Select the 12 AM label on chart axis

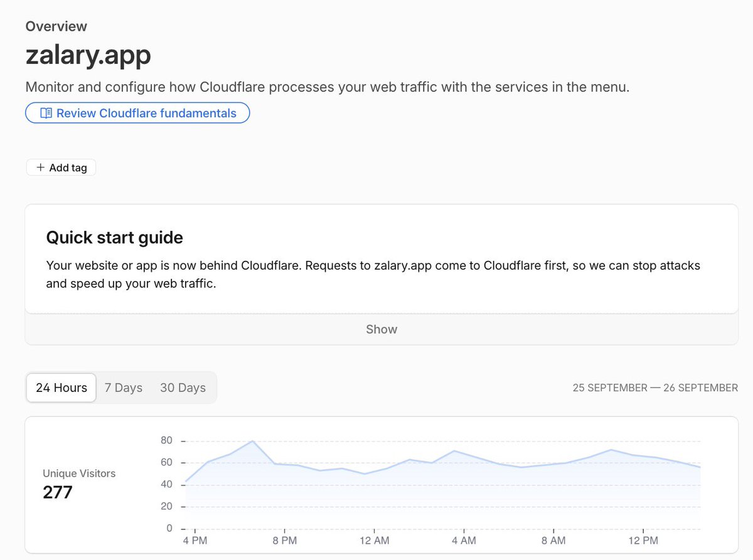point(374,541)
